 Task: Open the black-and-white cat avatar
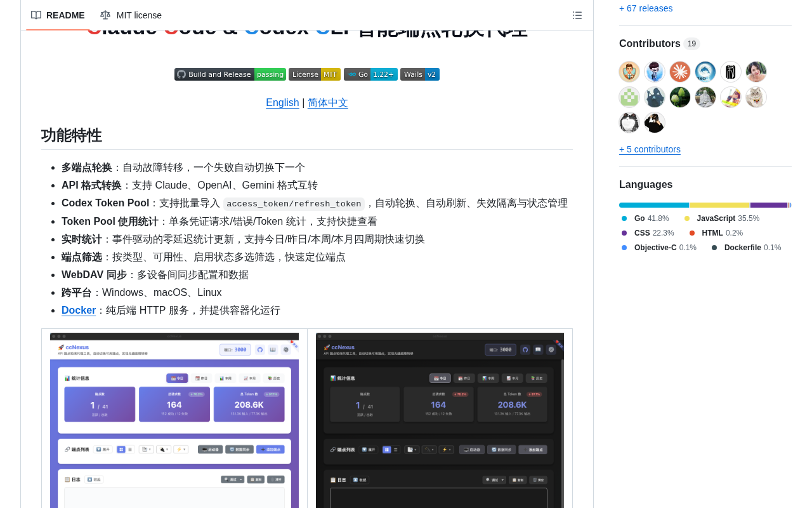[629, 123]
